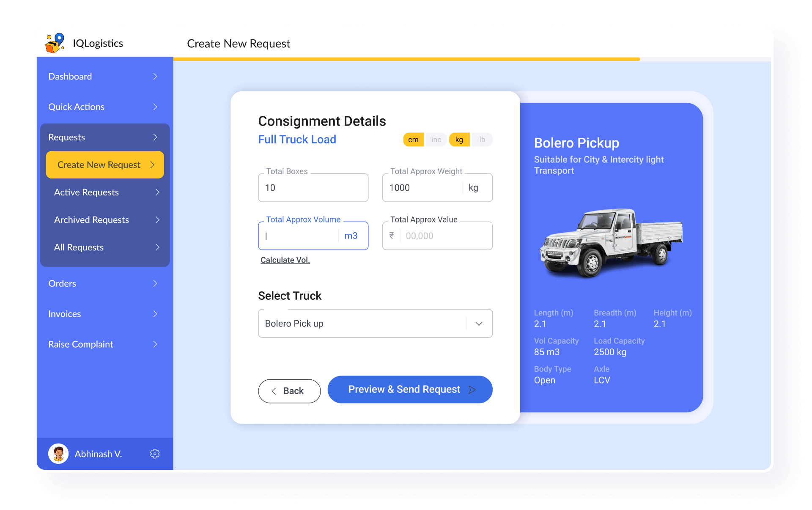Click the chevron next to Dashboard
This screenshot has height=510, width=812.
coord(155,77)
